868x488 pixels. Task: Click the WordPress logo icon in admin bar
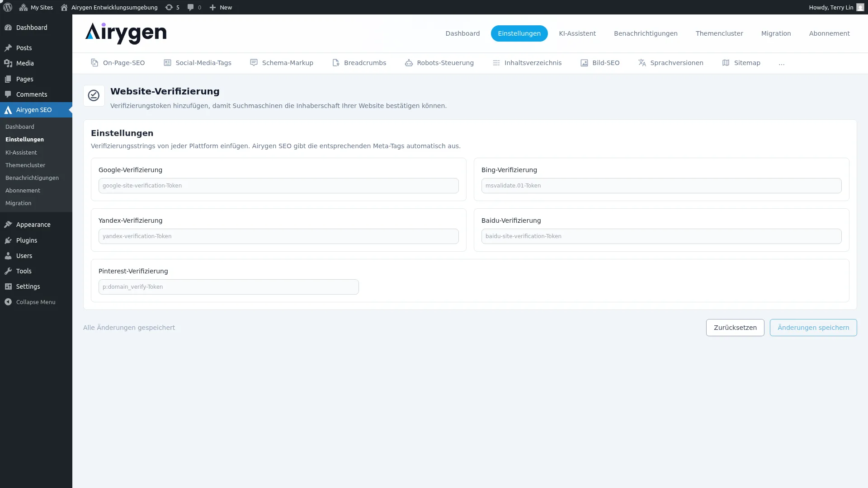click(8, 7)
